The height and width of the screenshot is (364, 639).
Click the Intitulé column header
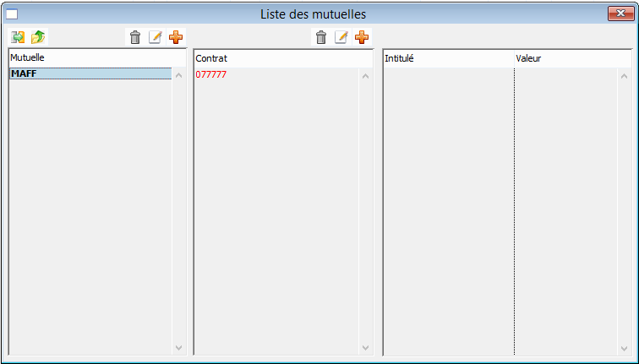point(449,58)
